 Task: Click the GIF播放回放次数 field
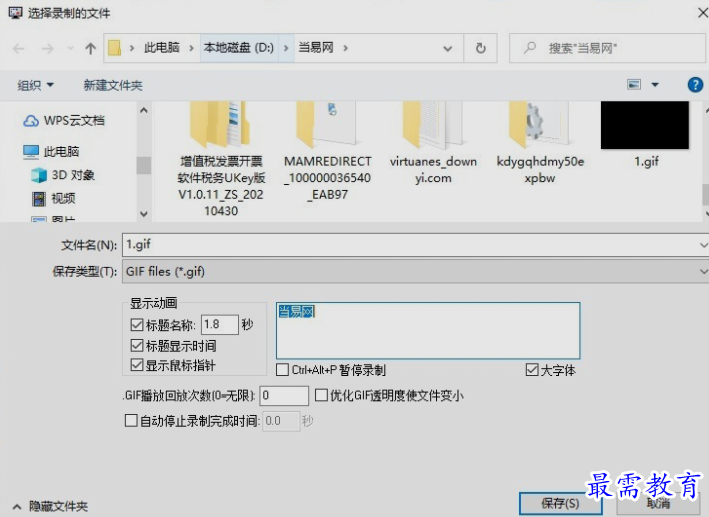pyautogui.click(x=284, y=396)
